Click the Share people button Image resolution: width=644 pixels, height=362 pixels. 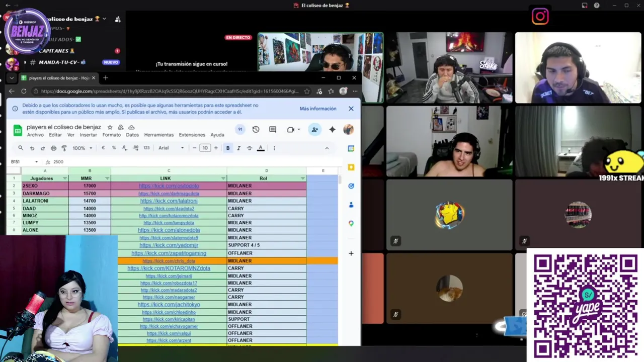(x=314, y=129)
